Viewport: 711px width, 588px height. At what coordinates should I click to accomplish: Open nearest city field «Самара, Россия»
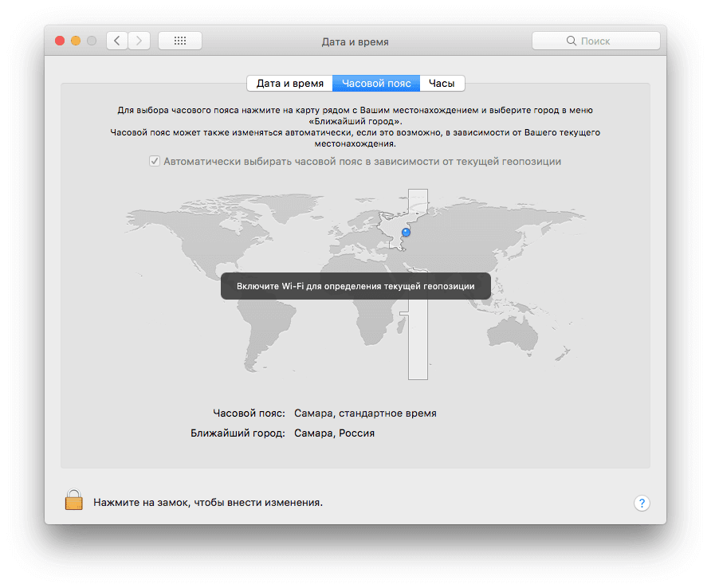[334, 433]
